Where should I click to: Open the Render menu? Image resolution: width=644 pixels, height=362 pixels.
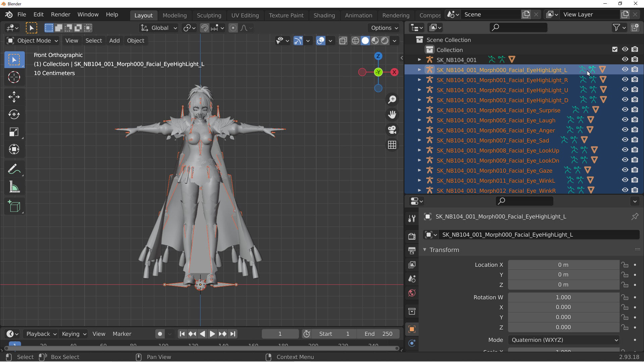tap(60, 15)
